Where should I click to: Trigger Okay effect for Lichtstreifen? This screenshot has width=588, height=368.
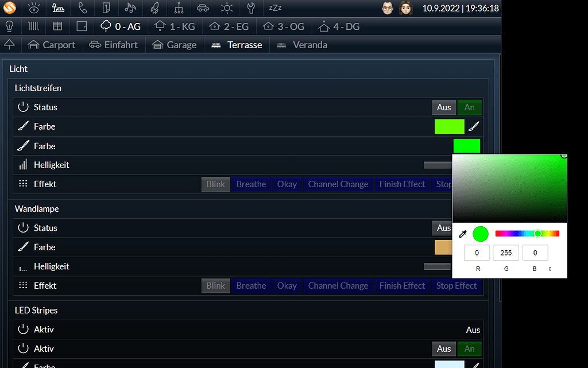coord(287,184)
